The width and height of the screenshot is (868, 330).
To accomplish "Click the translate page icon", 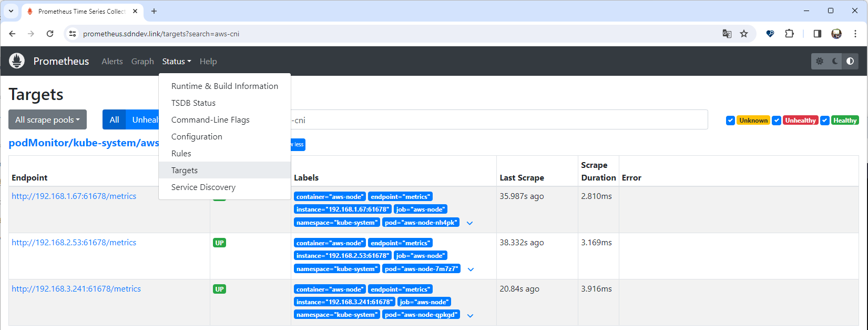I will click(x=727, y=34).
